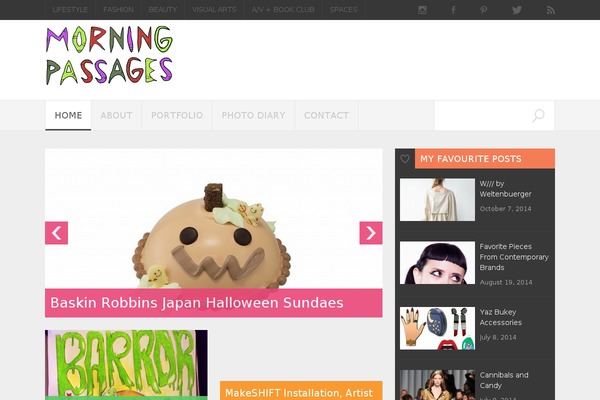Screen dimensions: 600x400
Task: Open the Cannibals and Candy post link
Action: tap(504, 380)
